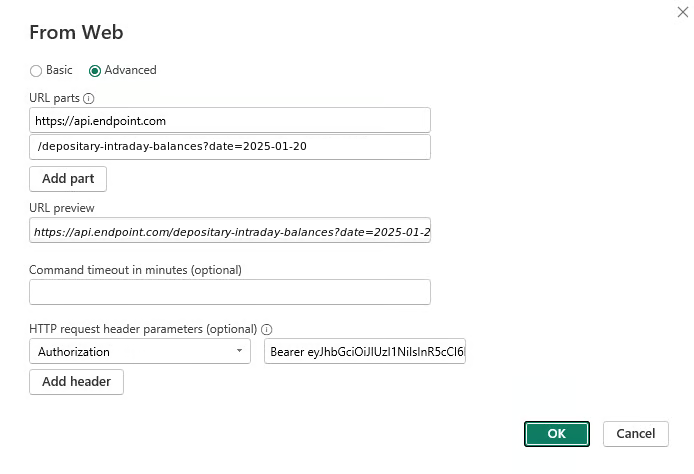The height and width of the screenshot is (474, 694).
Task: Click the Authorization dropdown arrow
Action: click(x=240, y=352)
